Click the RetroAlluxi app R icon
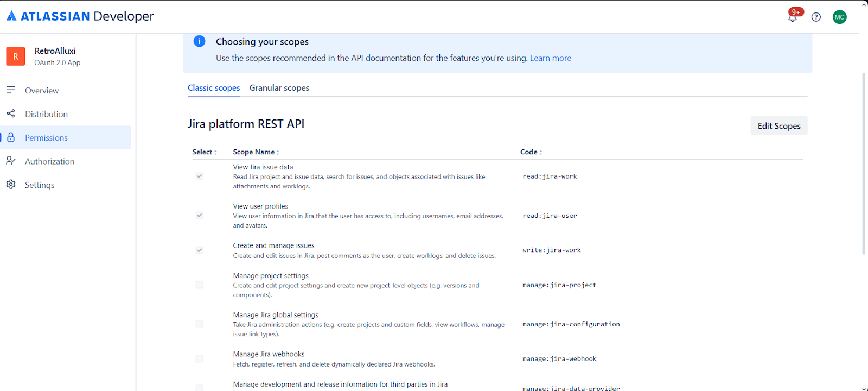Image resolution: width=868 pixels, height=391 pixels. [x=16, y=56]
